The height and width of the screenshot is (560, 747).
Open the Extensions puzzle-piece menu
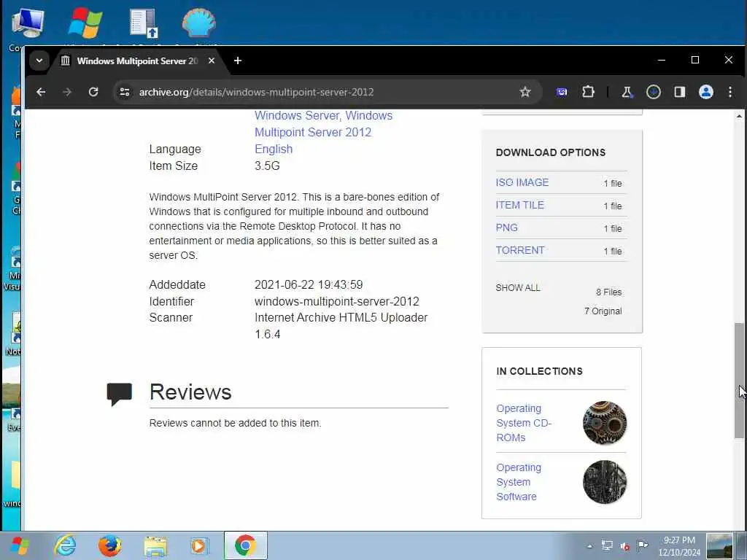tap(589, 92)
